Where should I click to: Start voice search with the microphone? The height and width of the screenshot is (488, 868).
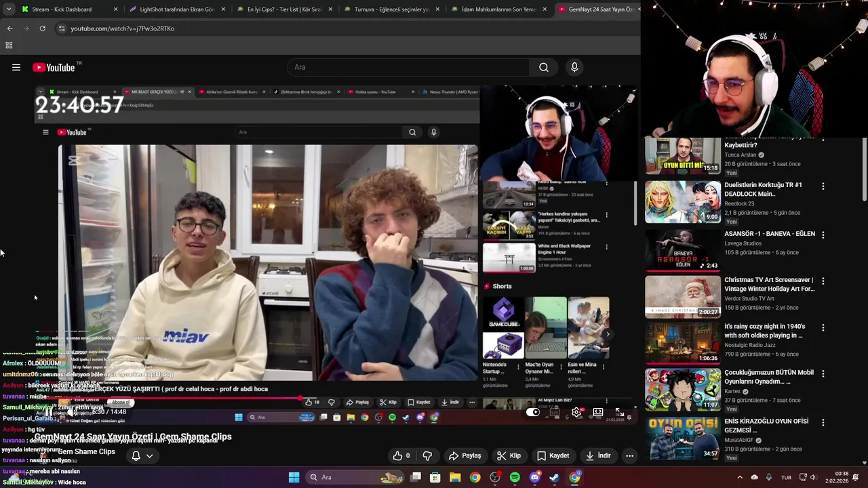point(574,67)
